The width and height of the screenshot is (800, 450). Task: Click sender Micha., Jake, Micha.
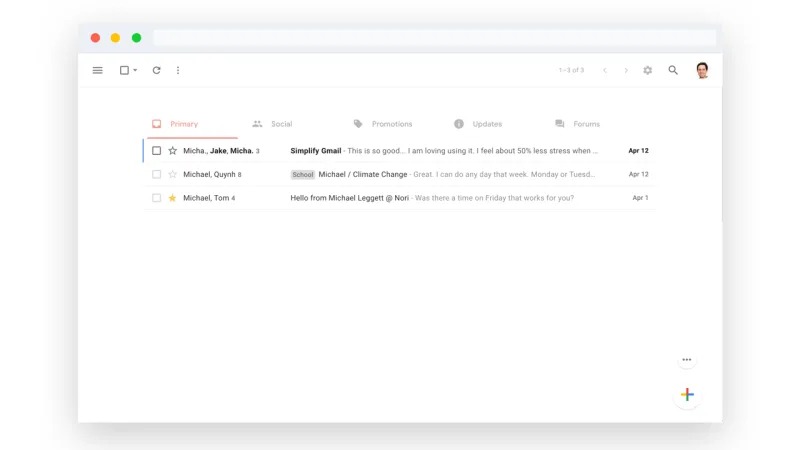coord(218,151)
